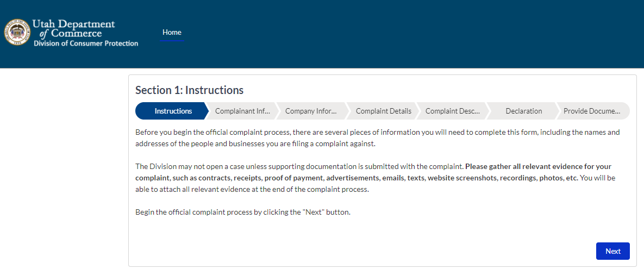
Task: Jump to the Complainant Info step
Action: (242, 111)
